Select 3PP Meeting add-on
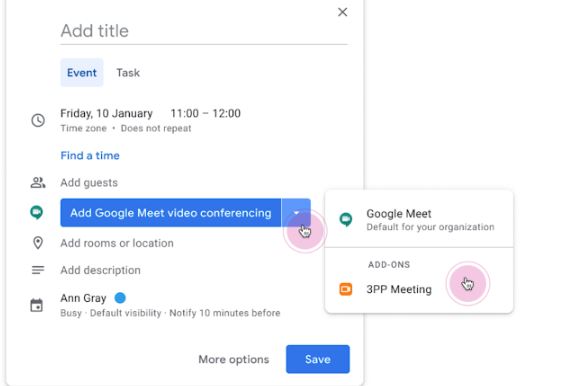565x386 pixels. tap(419, 289)
